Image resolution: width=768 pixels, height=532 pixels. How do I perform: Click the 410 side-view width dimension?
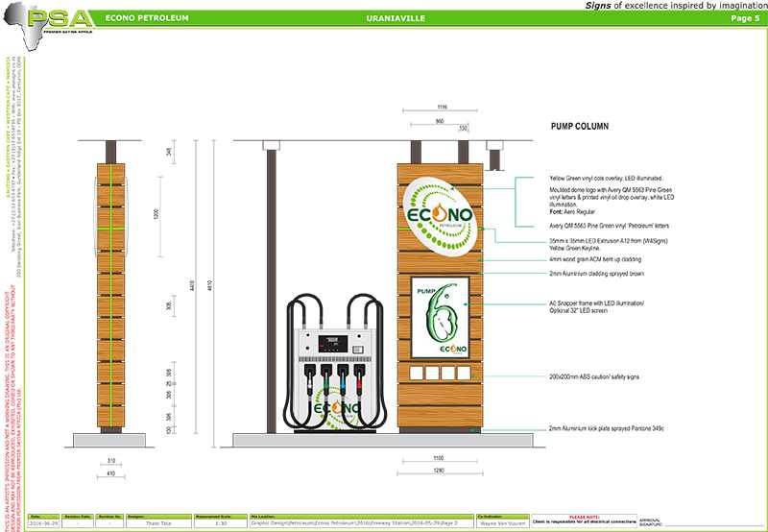(x=110, y=473)
